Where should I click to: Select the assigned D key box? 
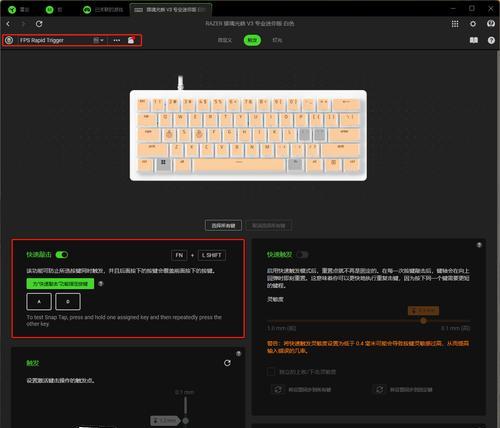68,302
